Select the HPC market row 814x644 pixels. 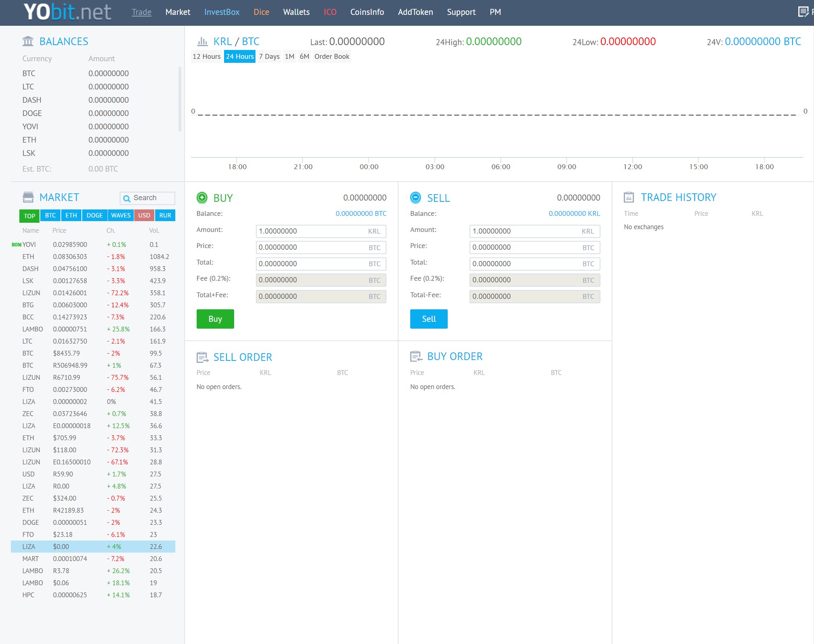93,595
